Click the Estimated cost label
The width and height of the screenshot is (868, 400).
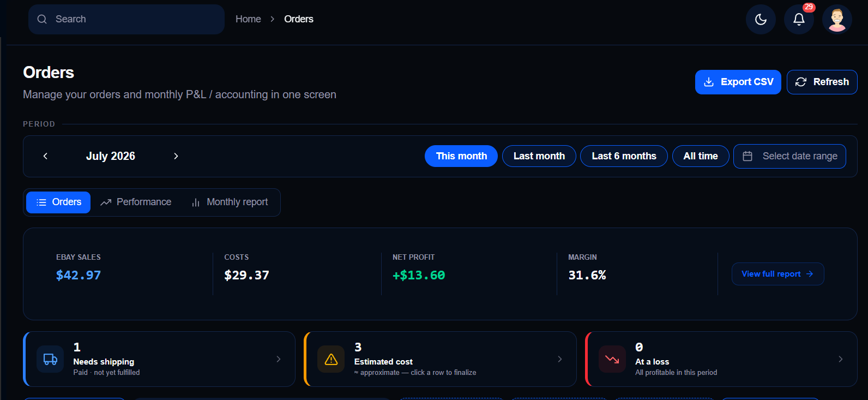click(383, 362)
